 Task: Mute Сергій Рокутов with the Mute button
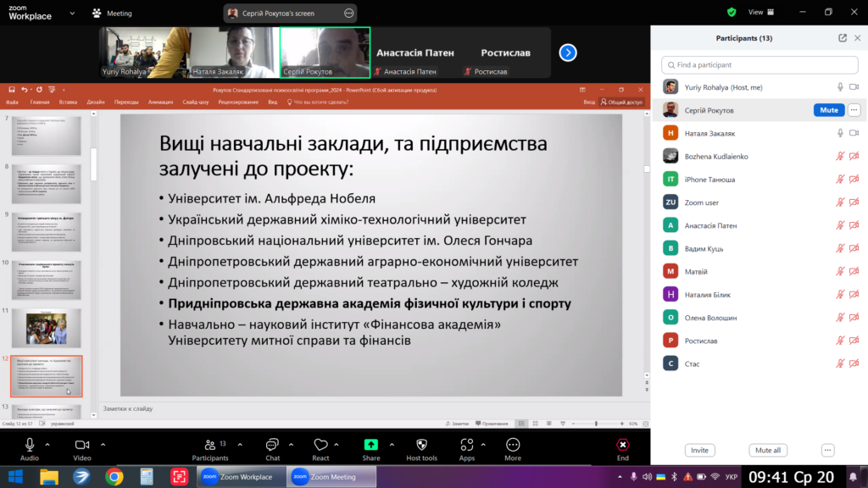828,110
